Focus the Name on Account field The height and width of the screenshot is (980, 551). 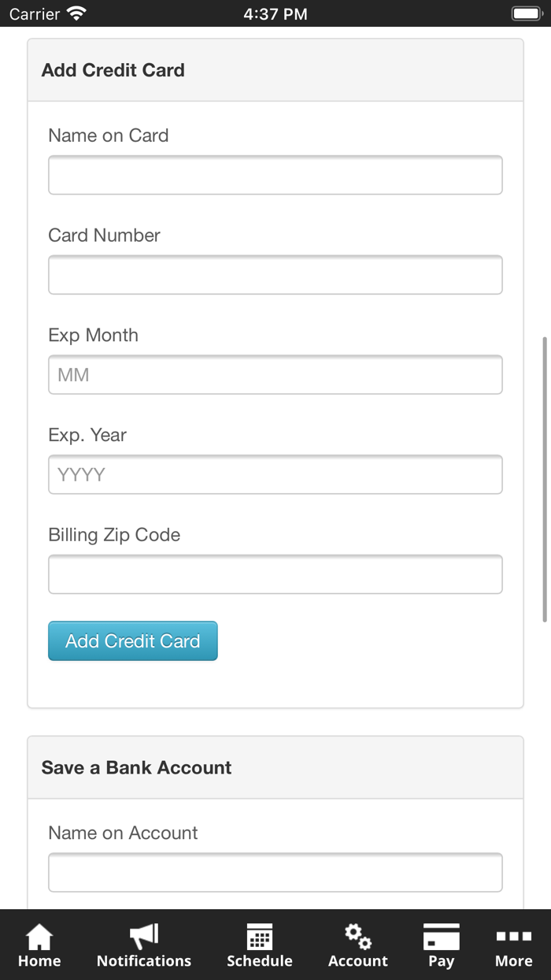(x=275, y=873)
